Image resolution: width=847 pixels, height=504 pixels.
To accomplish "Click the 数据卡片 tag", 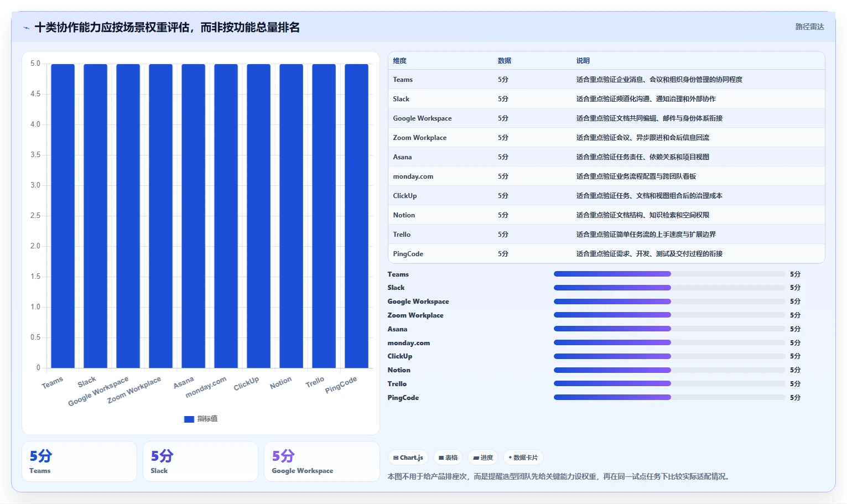I will tap(523, 458).
